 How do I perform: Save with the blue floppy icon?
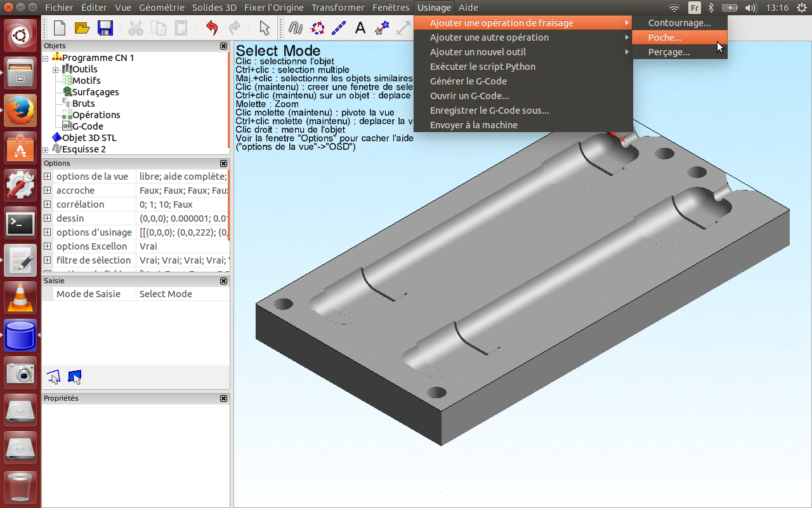pos(105,28)
